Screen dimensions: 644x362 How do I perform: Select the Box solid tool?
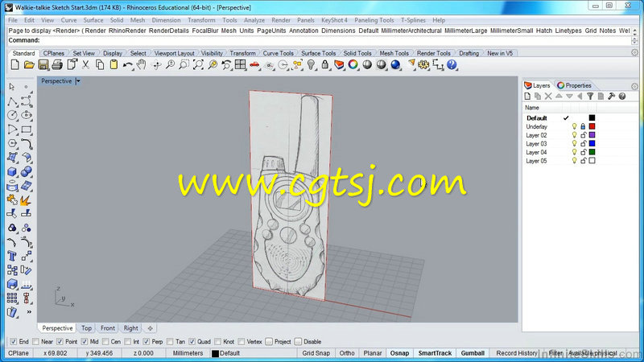12,171
